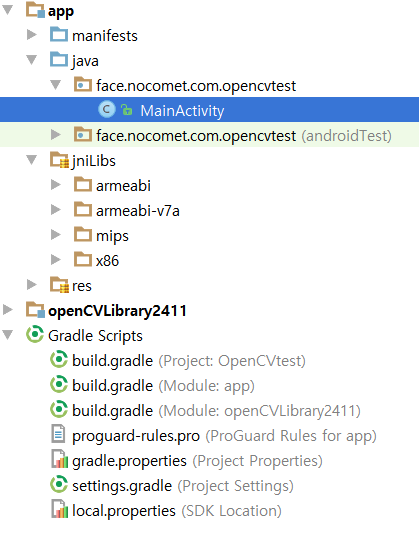Viewport: 419px width, 544px height.
Task: Click the mips folder icon
Action: pyautogui.click(x=83, y=234)
